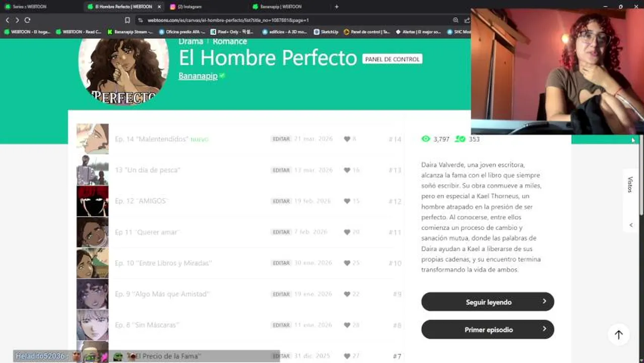Viewport: 644px width, 363px height.
Task: Click the scroll-to-top arrow button
Action: click(619, 335)
